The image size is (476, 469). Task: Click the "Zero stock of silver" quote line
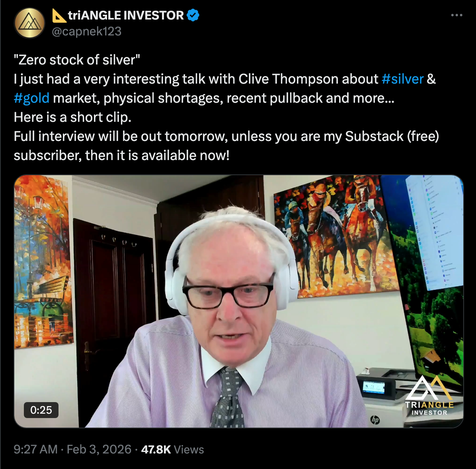tap(77, 60)
